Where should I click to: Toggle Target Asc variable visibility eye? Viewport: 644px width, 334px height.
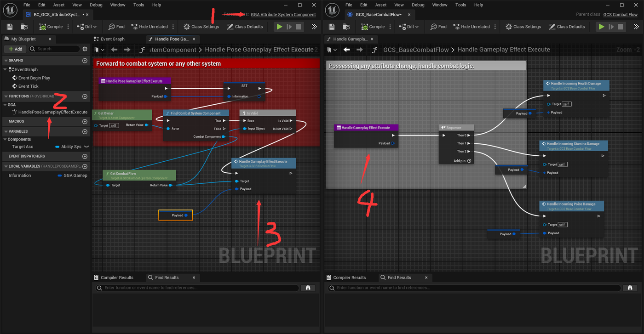click(86, 147)
